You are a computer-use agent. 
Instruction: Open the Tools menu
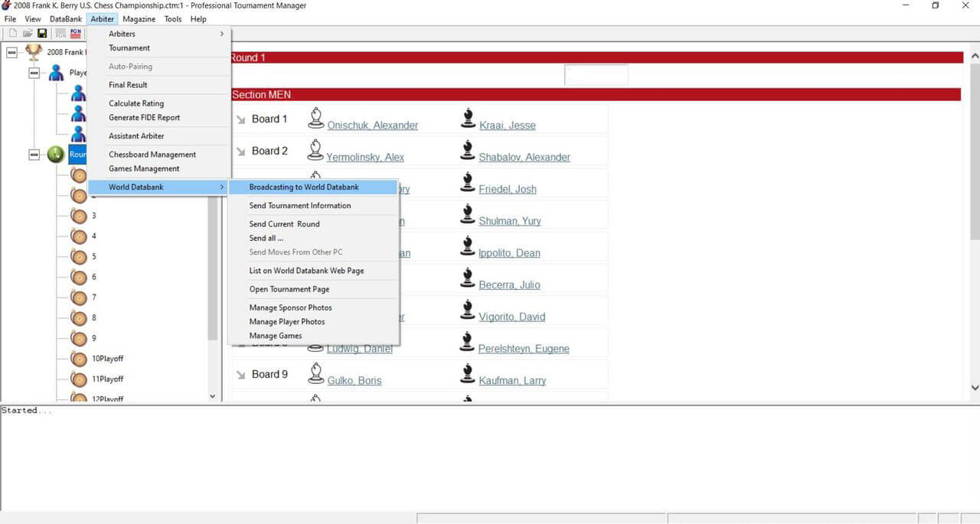click(x=173, y=19)
